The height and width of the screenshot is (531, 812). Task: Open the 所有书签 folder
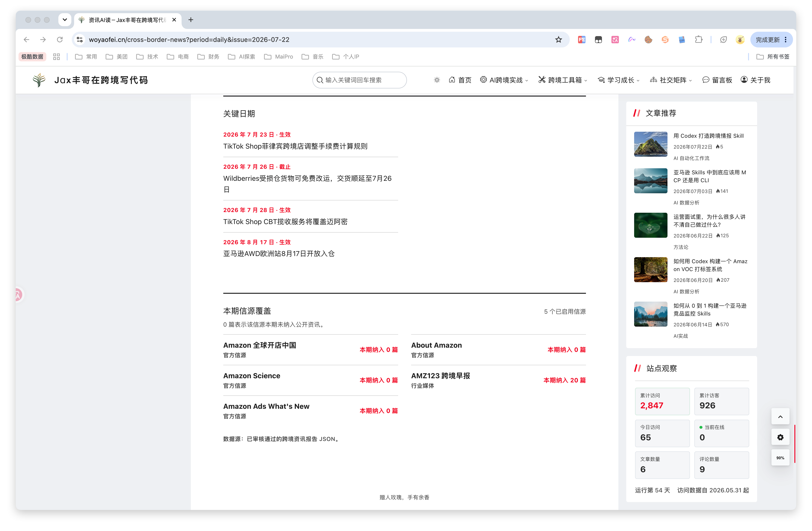click(773, 57)
